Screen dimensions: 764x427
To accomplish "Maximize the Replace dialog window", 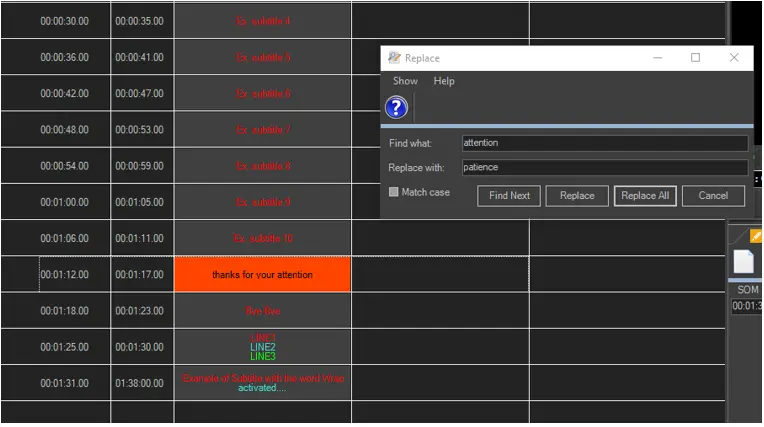I will click(695, 58).
